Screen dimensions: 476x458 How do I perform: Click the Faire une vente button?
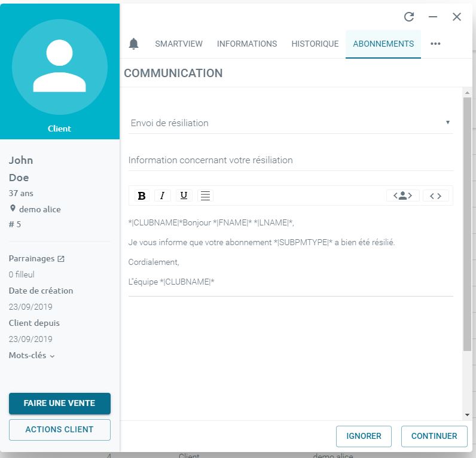(x=60, y=403)
